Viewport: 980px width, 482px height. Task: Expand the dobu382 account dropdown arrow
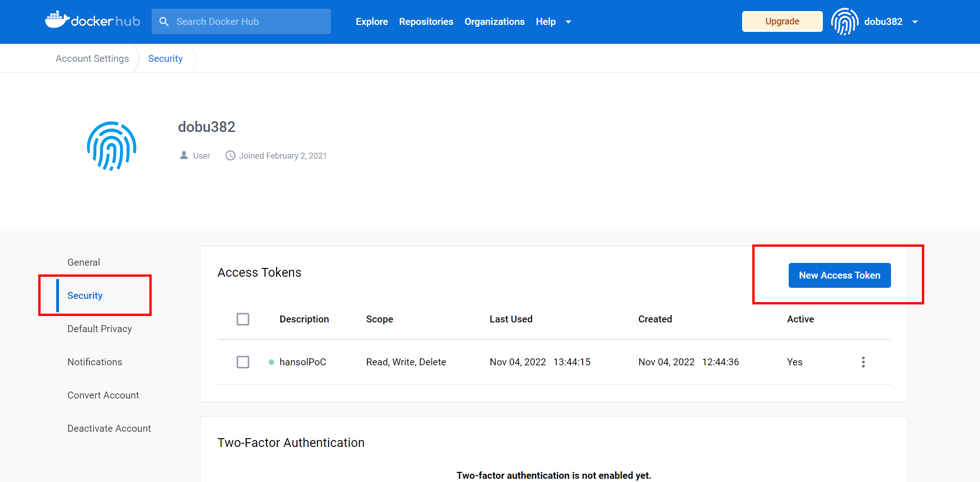coord(915,22)
